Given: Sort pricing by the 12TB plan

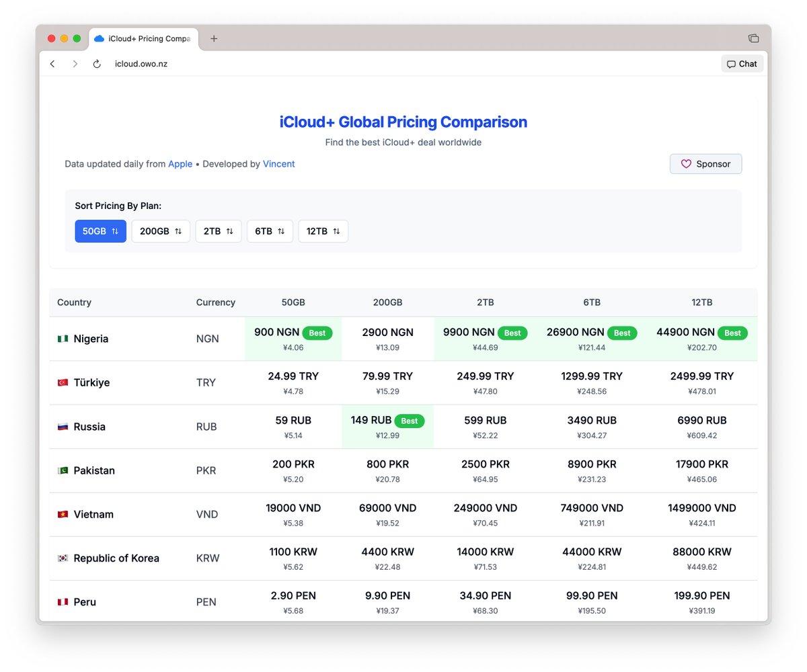Looking at the screenshot, I should [323, 231].
